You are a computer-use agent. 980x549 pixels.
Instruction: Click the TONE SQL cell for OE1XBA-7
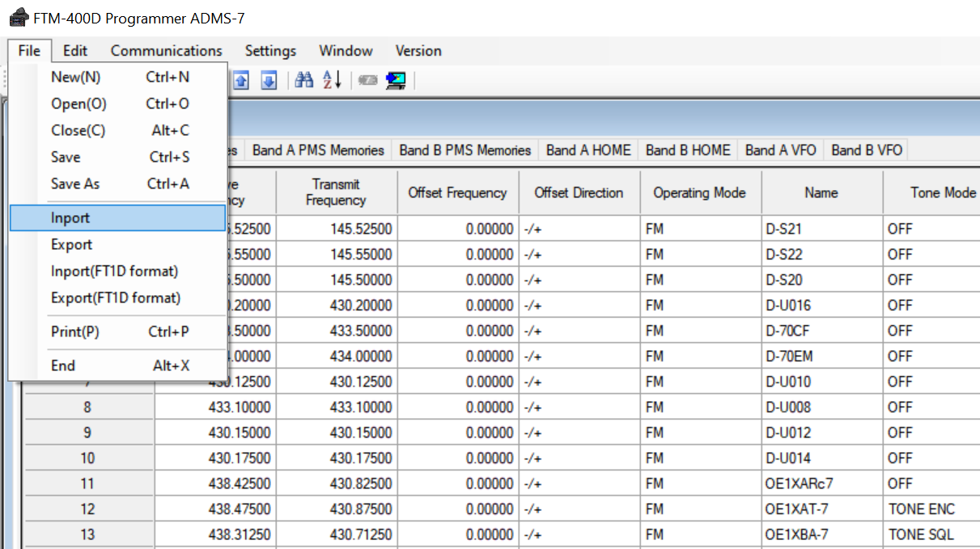931,534
